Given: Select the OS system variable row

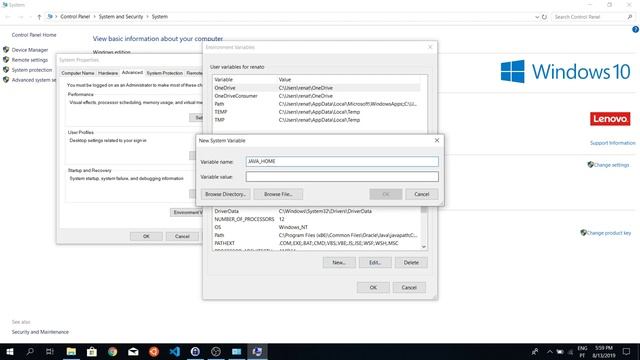Looking at the screenshot, I should pos(317,227).
